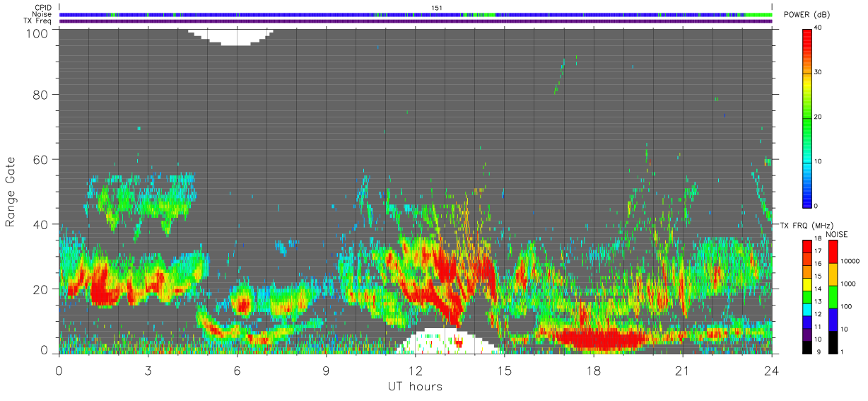This screenshot has width=868, height=401.
Task: Click the white no-data dome at bottom near 13 UT
Action: 448,342
